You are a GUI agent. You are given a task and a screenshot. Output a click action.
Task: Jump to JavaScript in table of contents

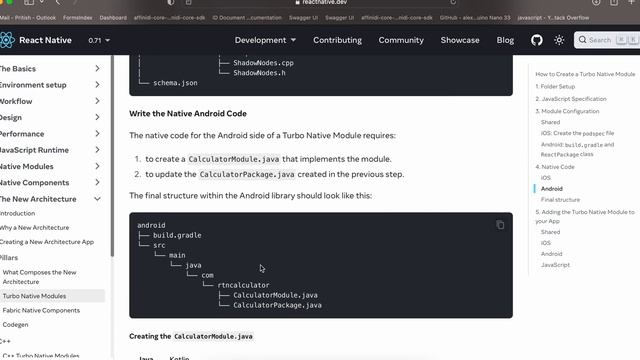pyautogui.click(x=555, y=265)
